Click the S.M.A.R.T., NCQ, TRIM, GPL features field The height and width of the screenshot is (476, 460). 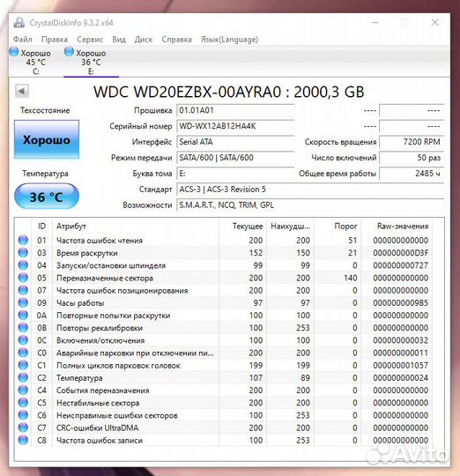pyautogui.click(x=310, y=205)
